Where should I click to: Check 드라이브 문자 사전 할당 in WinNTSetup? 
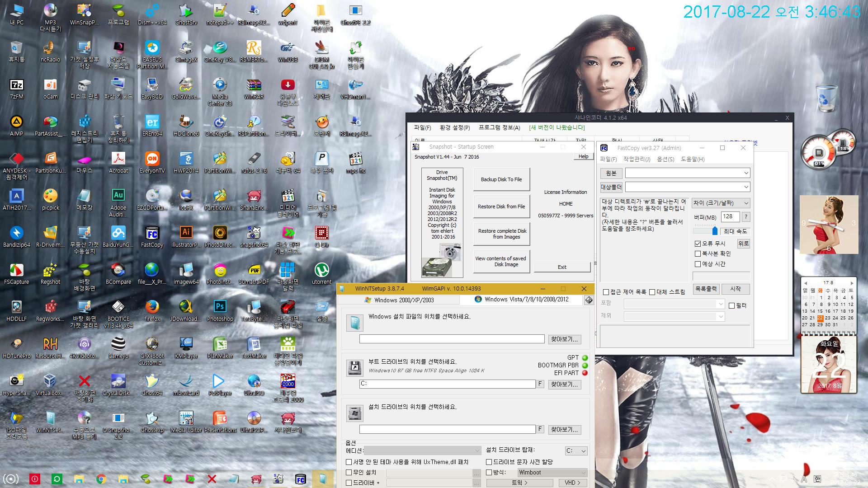point(489,462)
